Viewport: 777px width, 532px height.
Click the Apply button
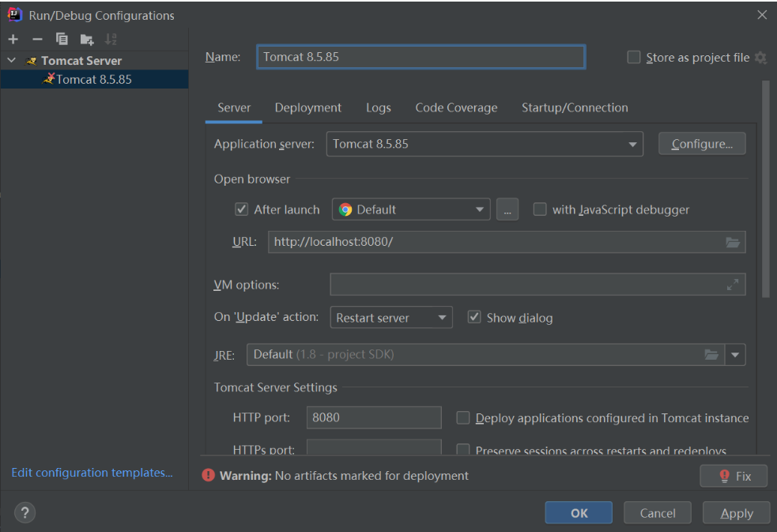point(737,513)
